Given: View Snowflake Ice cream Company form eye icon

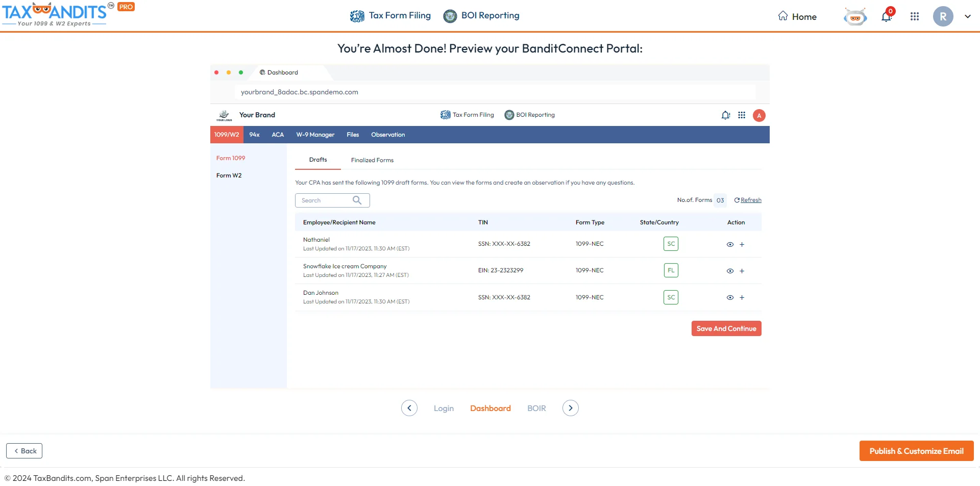Looking at the screenshot, I should 730,271.
